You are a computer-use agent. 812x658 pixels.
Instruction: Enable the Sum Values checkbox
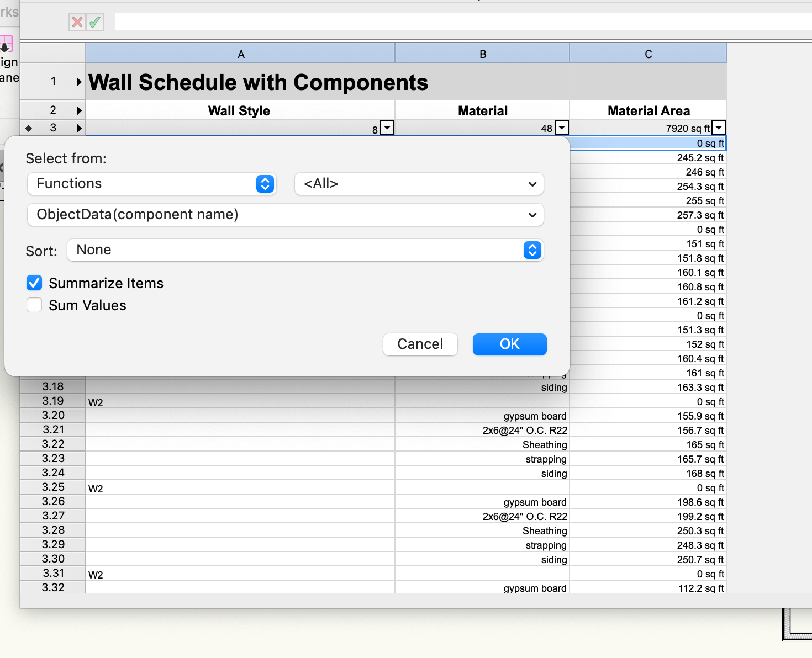pos(34,305)
